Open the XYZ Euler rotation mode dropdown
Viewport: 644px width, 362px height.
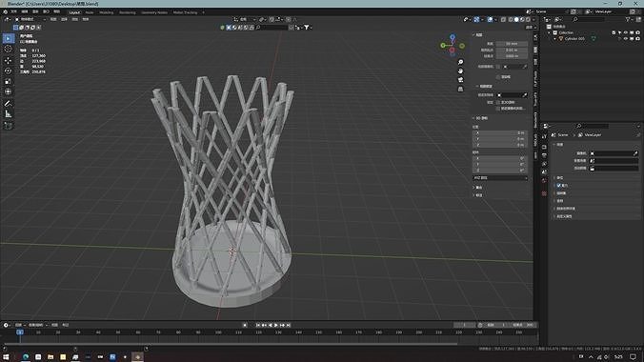[x=500, y=178]
